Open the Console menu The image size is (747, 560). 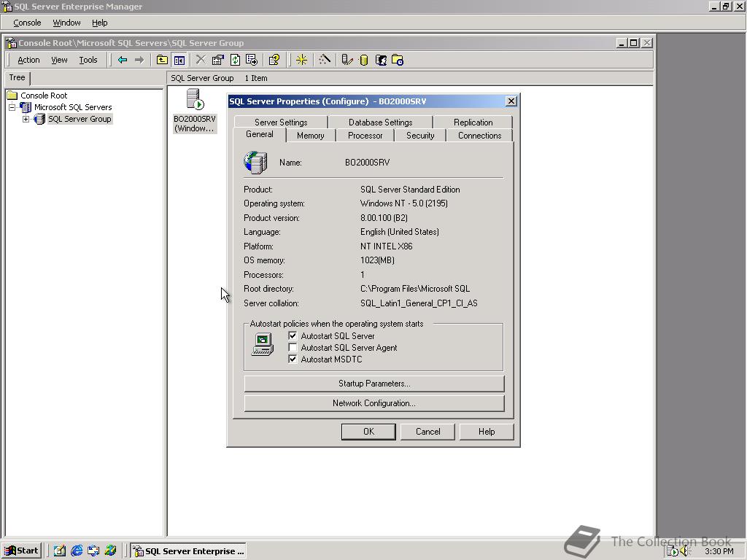tap(27, 23)
